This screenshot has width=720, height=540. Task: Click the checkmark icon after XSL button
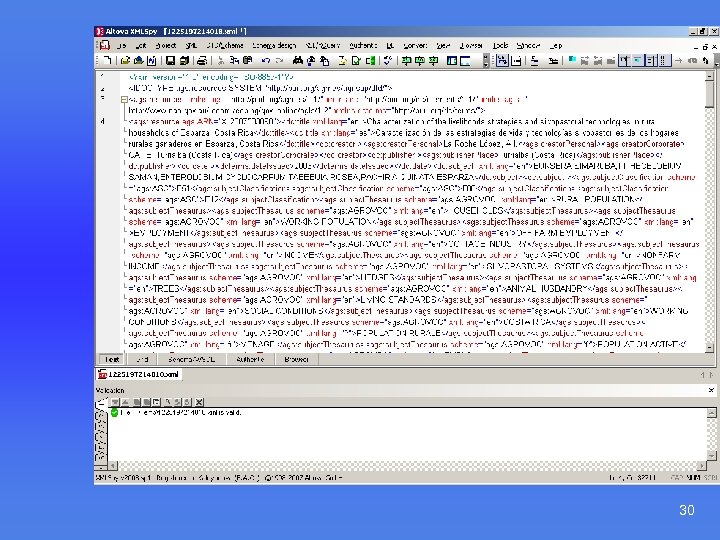[x=388, y=60]
